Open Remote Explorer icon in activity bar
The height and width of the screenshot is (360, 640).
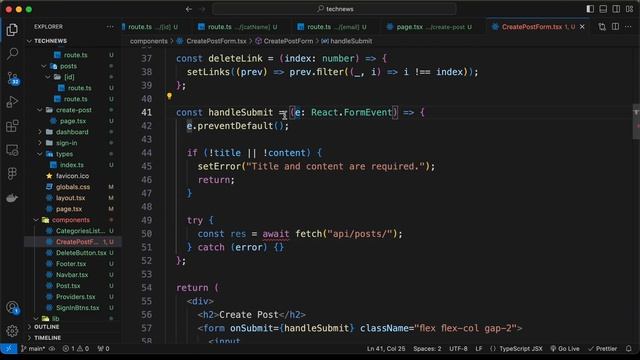pos(12,150)
